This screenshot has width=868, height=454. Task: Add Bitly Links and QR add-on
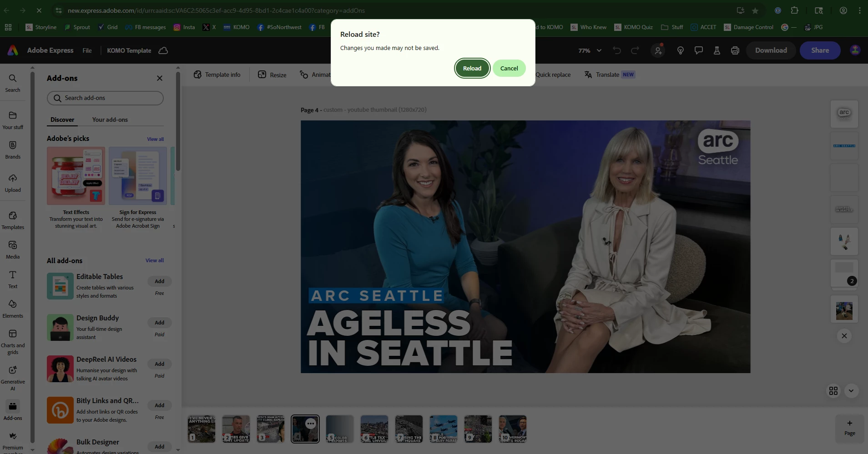point(159,405)
